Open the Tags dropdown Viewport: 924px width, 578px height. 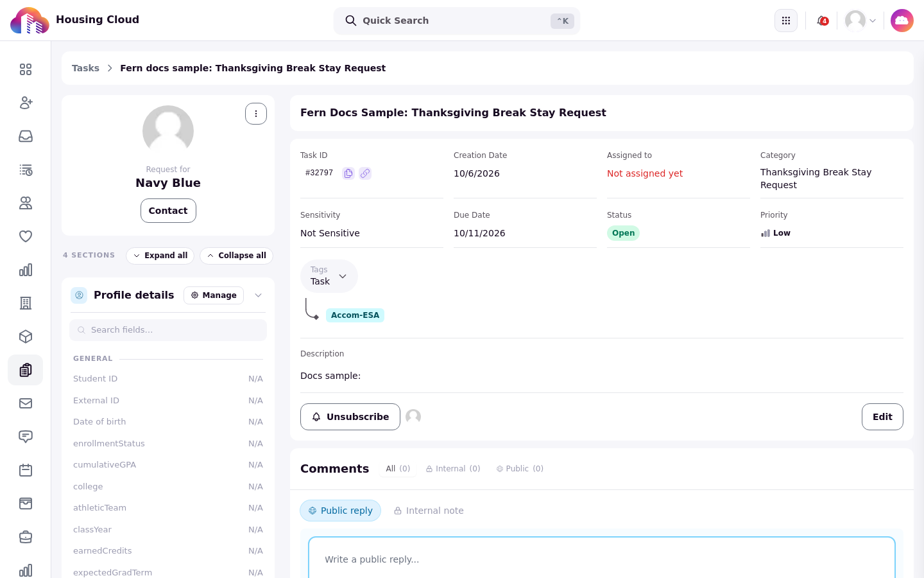(329, 276)
